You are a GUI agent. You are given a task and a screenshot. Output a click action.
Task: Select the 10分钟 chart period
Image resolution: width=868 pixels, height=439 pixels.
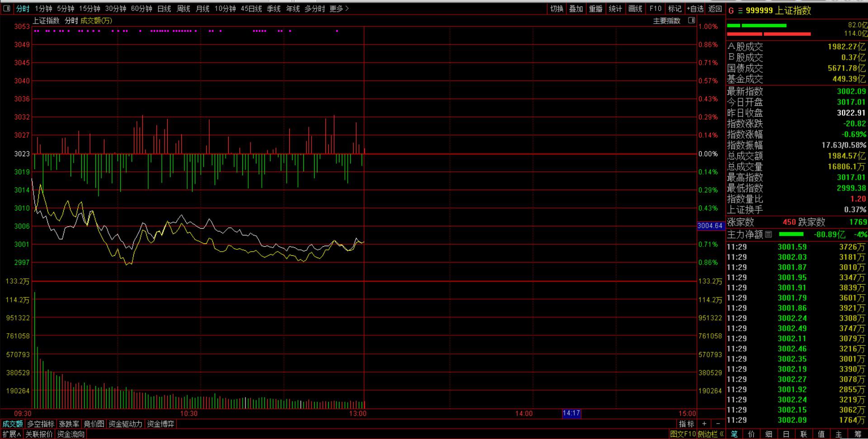coord(225,9)
